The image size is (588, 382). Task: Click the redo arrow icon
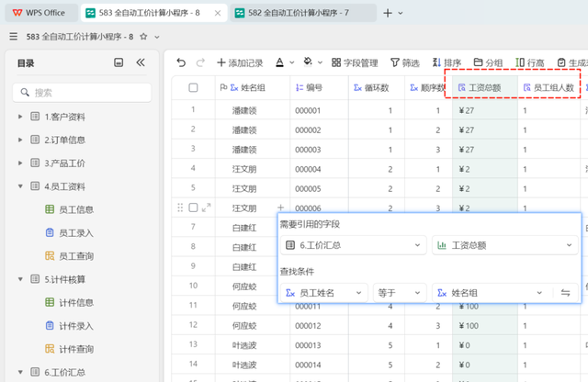coord(200,62)
